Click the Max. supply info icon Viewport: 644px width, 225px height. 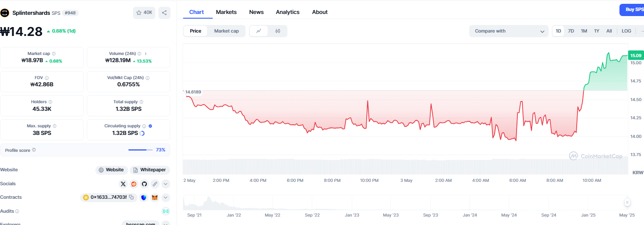coord(55,126)
